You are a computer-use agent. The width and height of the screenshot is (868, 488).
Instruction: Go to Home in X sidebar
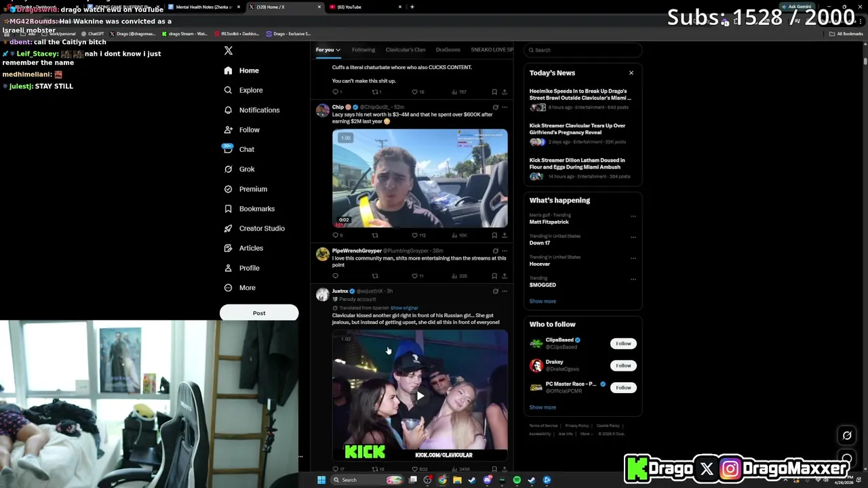point(241,70)
